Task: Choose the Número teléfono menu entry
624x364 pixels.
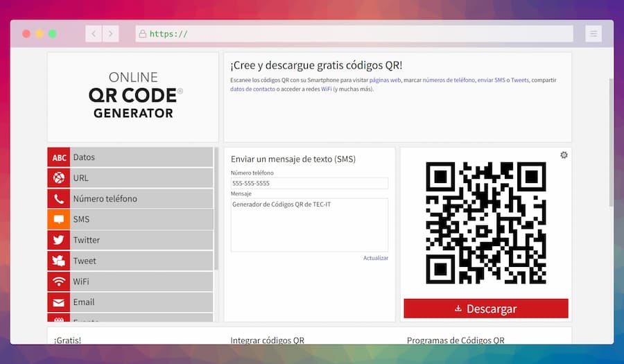Action: 130,198
